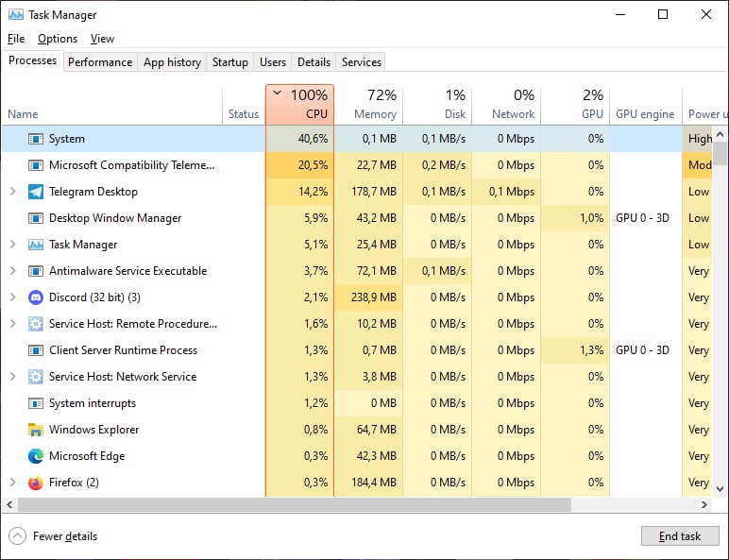Click the Task Manager process row icon
The width and height of the screenshot is (729, 560).
36,245
